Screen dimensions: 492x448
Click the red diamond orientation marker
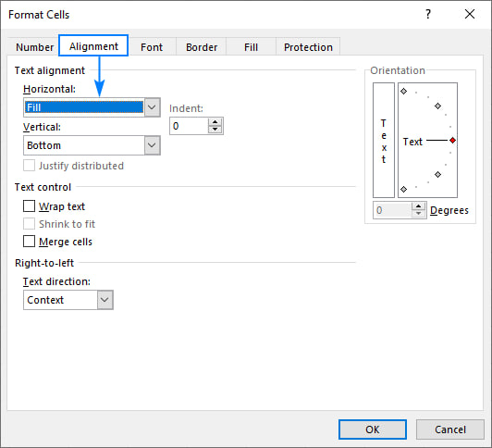tap(452, 141)
